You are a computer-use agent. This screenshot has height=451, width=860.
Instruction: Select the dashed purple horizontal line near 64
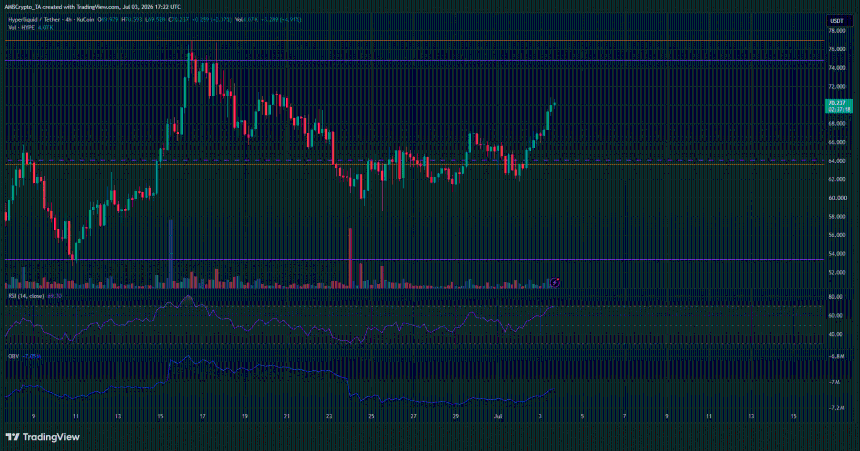pos(414,161)
